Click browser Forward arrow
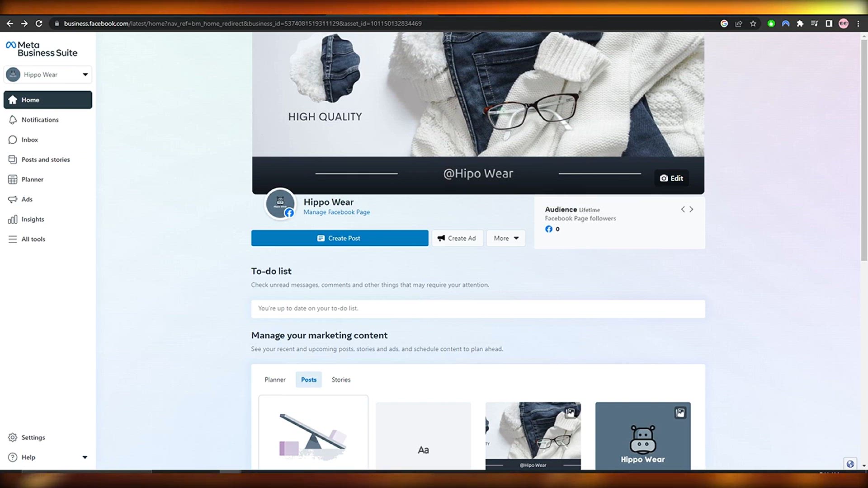 pyautogui.click(x=24, y=23)
